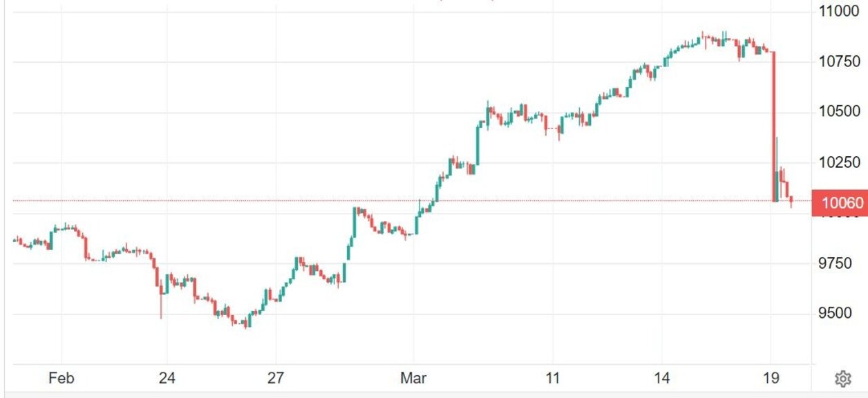This screenshot has width=868, height=398.
Task: Click the 14 date label on time axis
Action: click(661, 378)
